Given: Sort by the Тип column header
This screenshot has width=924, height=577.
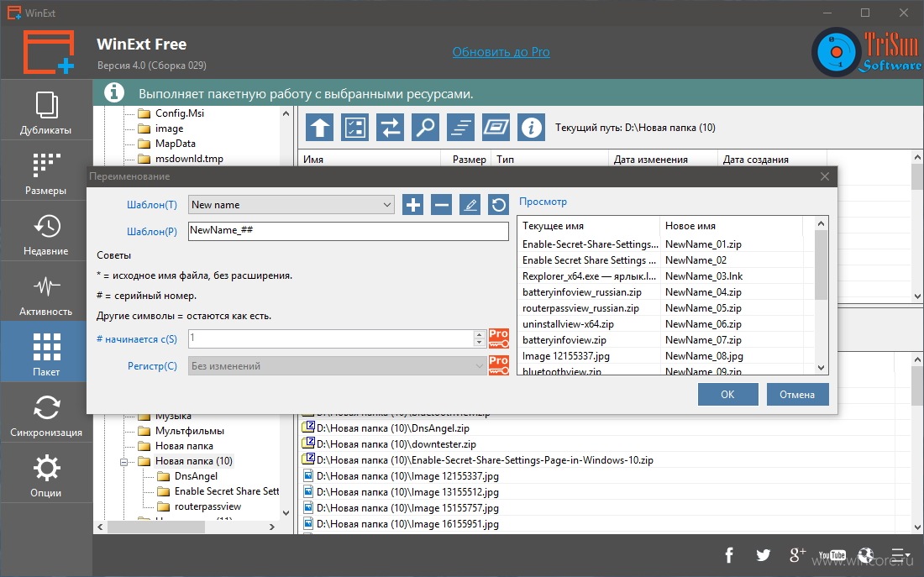Looking at the screenshot, I should (549, 159).
